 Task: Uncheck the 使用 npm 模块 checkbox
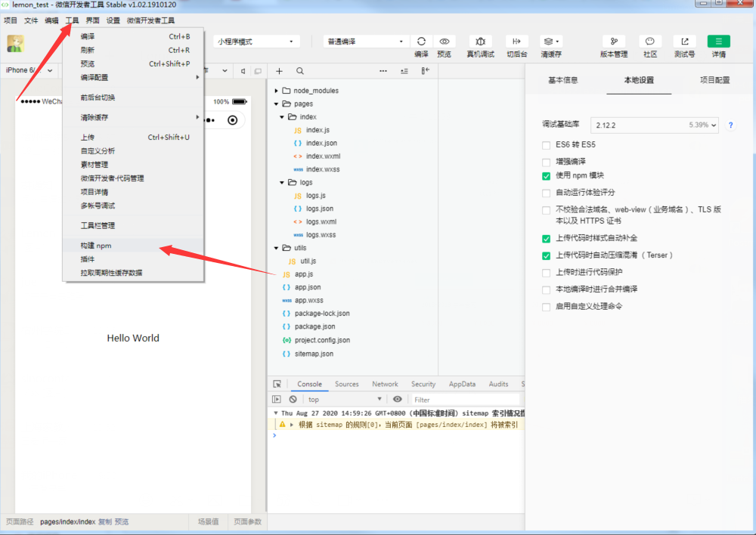click(546, 176)
